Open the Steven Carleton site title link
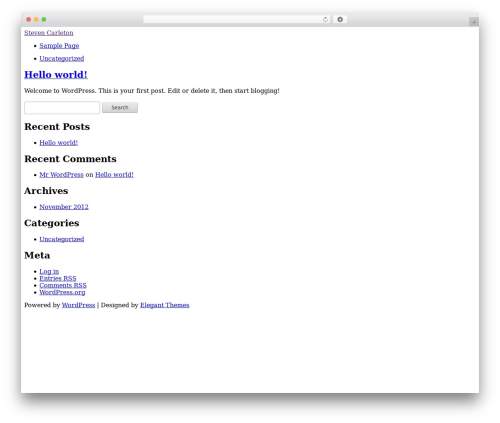500x423 pixels. coord(49,33)
